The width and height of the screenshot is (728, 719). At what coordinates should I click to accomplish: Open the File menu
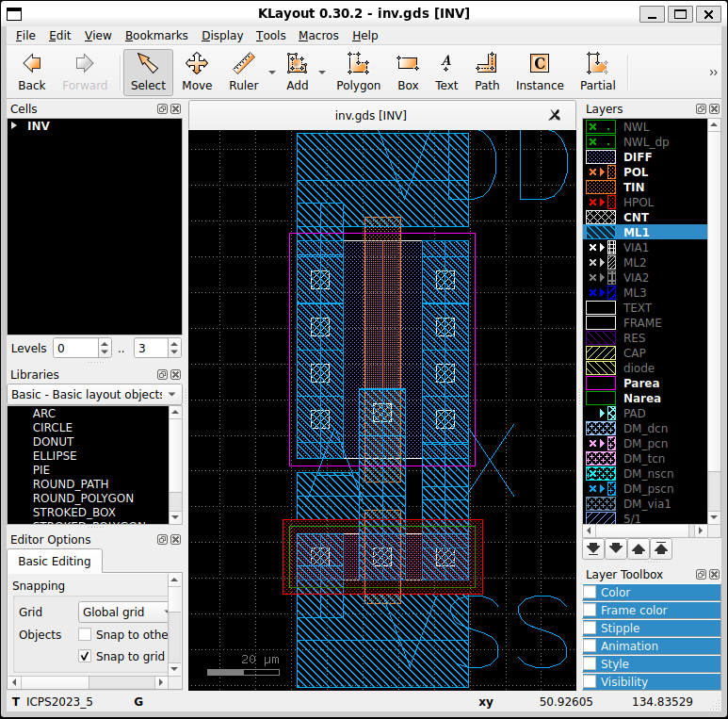tap(25, 35)
